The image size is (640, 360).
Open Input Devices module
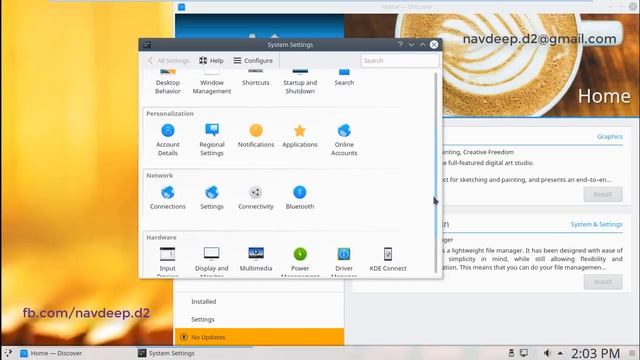pos(167,261)
